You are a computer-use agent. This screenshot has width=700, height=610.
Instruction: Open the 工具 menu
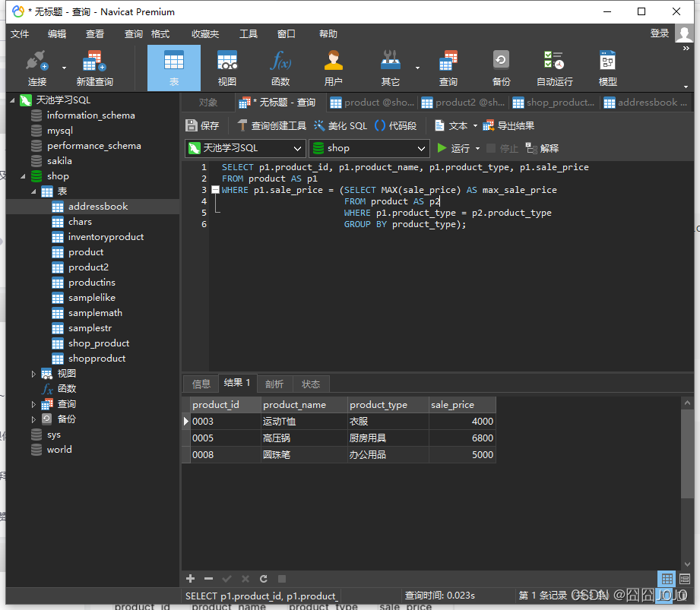[249, 34]
